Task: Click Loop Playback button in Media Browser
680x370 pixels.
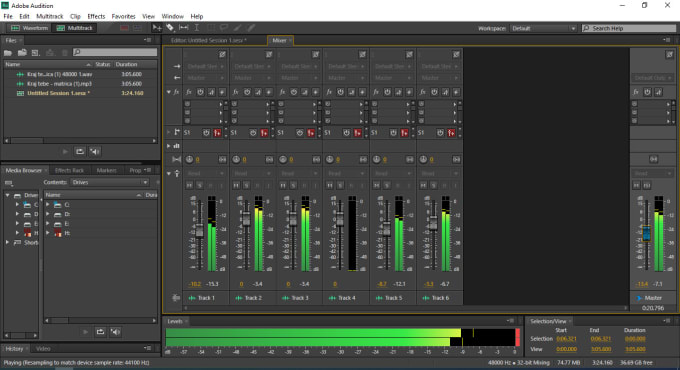Action: point(100,332)
